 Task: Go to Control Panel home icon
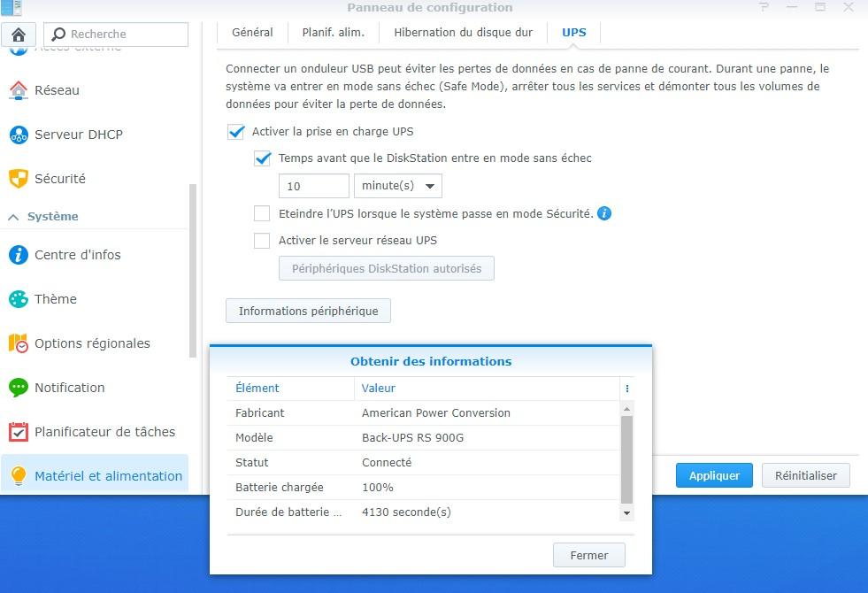point(19,35)
